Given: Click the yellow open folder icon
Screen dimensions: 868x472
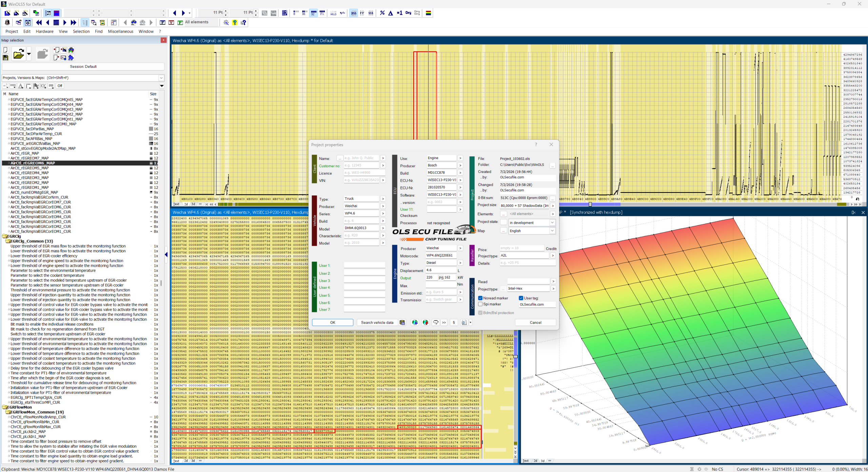Looking at the screenshot, I should coord(19,54).
